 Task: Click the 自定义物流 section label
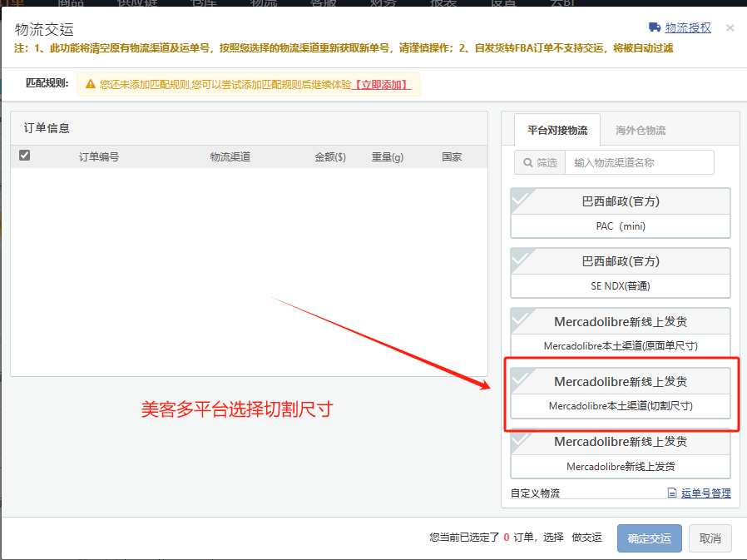[x=535, y=493]
